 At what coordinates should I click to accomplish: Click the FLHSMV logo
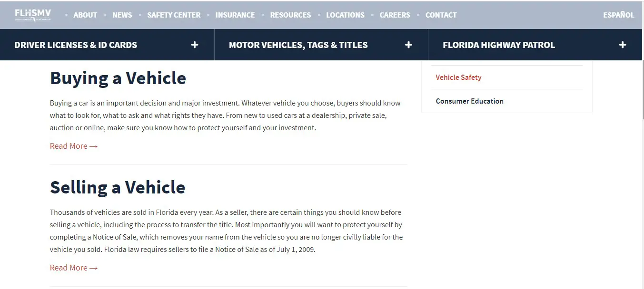(x=33, y=15)
